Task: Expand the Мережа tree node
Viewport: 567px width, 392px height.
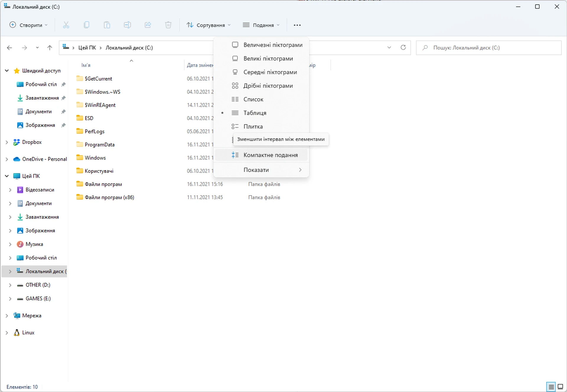Action: pyautogui.click(x=7, y=316)
